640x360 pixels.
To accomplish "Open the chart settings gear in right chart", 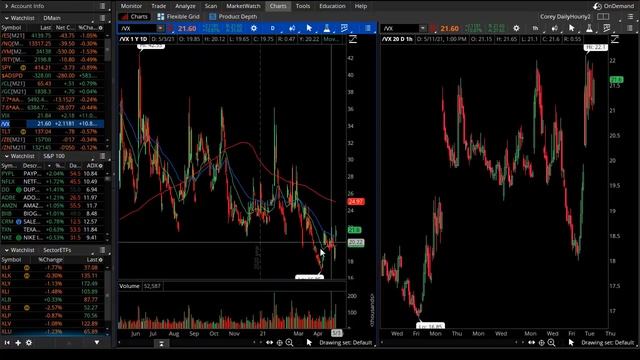I will (516, 28).
